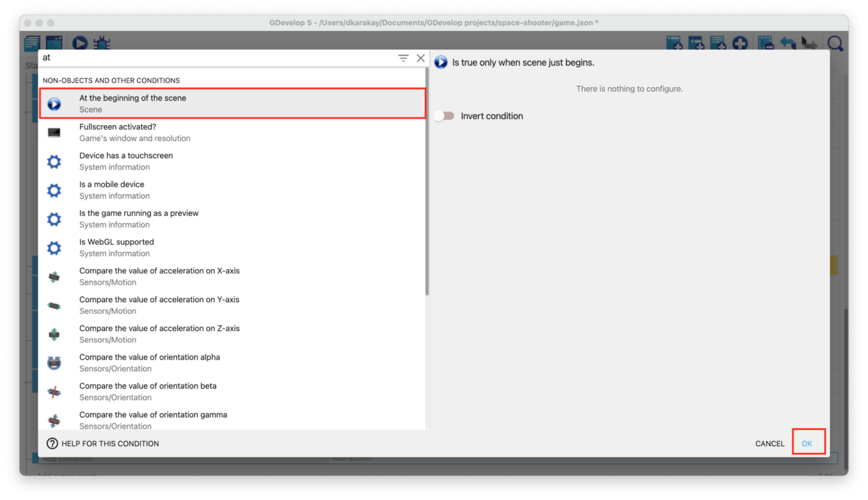Open event sheet search
The height and width of the screenshot is (500, 868).
[x=835, y=43]
